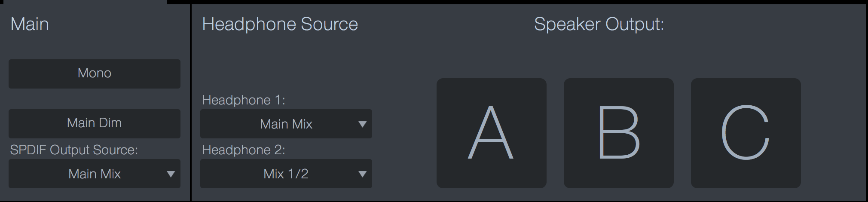Click the Headphone Source heading
This screenshot has width=868, height=202.
point(280,24)
